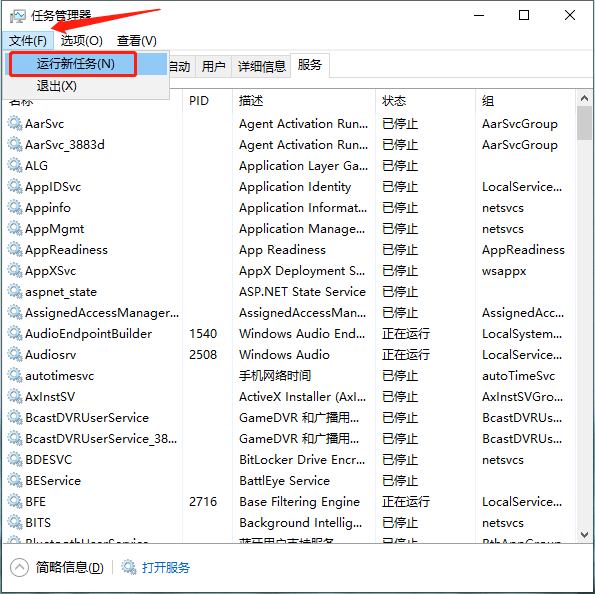Image resolution: width=595 pixels, height=594 pixels.
Task: Click the scrollbar down arrow
Action: 584,535
